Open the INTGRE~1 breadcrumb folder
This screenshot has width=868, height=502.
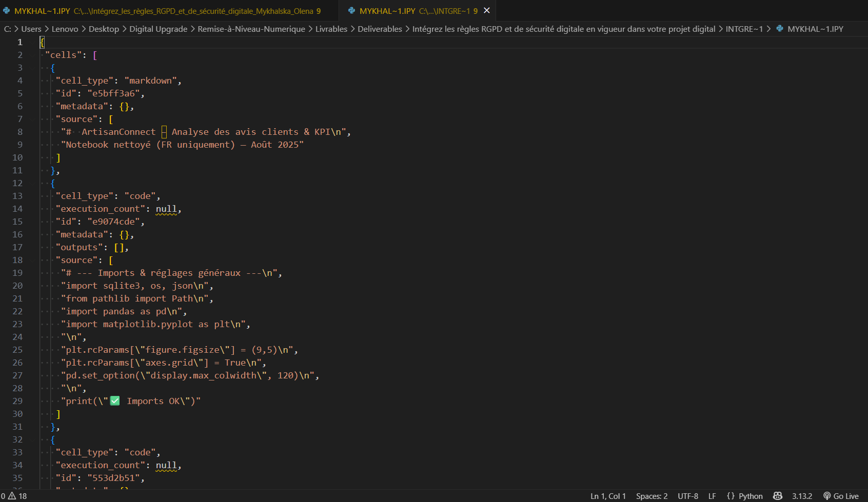[x=744, y=29]
